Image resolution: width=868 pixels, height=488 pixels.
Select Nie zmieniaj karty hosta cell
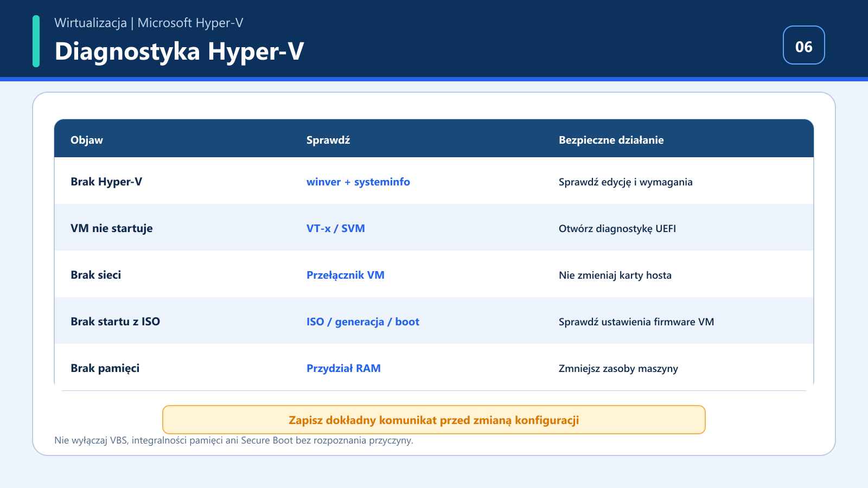pos(615,275)
